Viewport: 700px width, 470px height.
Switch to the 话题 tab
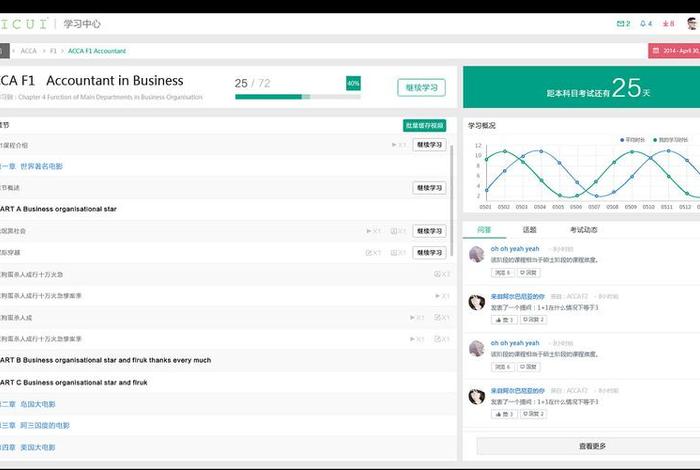[x=529, y=230]
